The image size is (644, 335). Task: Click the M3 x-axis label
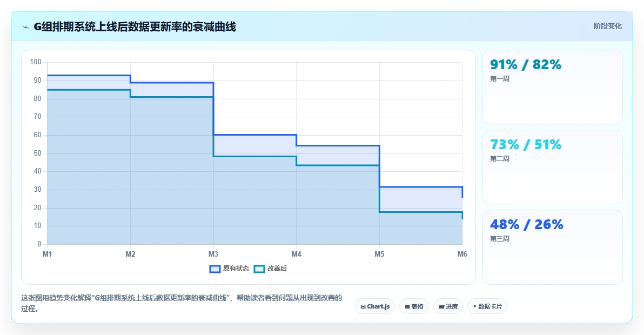213,254
